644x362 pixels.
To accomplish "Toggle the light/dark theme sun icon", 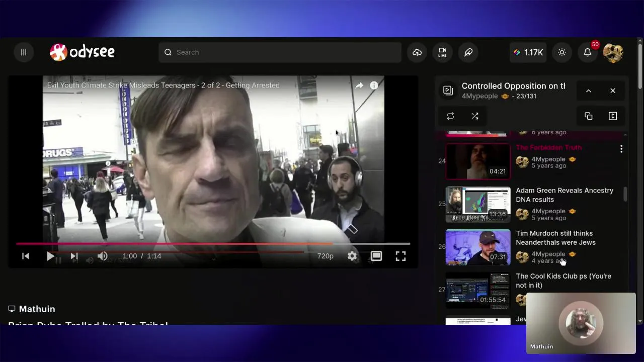I will click(x=562, y=52).
